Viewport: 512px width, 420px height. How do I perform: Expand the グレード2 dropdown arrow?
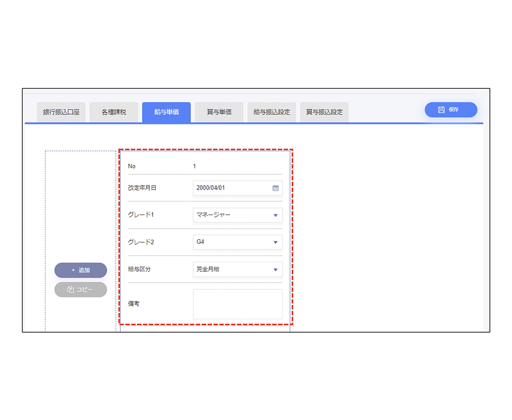pos(275,243)
